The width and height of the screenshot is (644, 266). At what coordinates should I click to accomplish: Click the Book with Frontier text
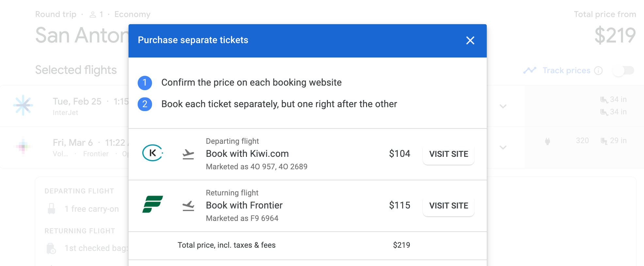[244, 205]
